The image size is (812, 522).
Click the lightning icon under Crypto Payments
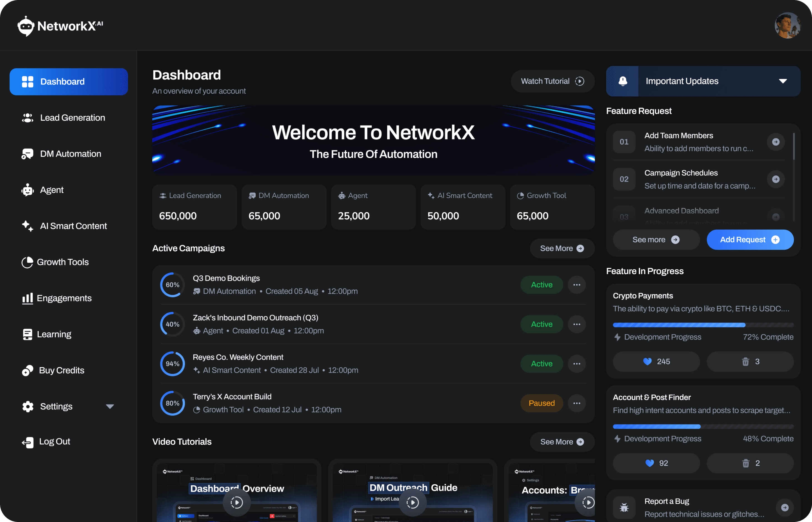coord(617,337)
